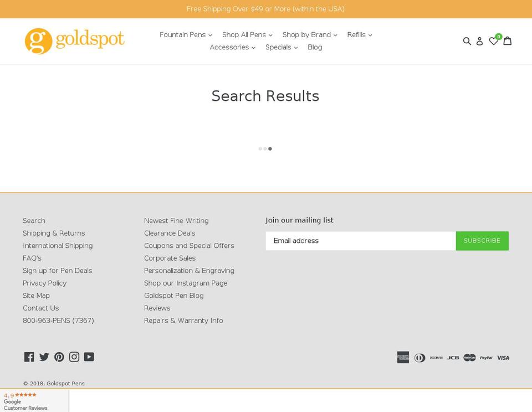Image resolution: width=532 pixels, height=412 pixels.
Task: Open the Google Customer Reviews badge
Action: click(34, 401)
